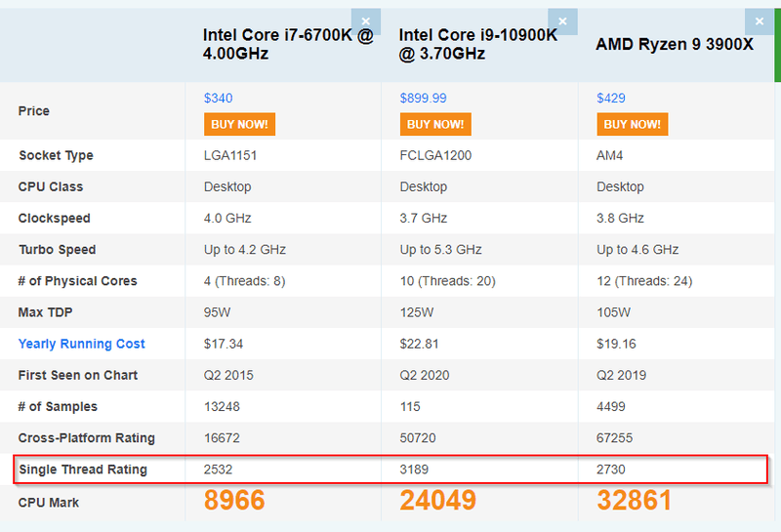Click the 67255 cross-platform rating
Viewport: 781px width, 532px height.
tap(614, 438)
